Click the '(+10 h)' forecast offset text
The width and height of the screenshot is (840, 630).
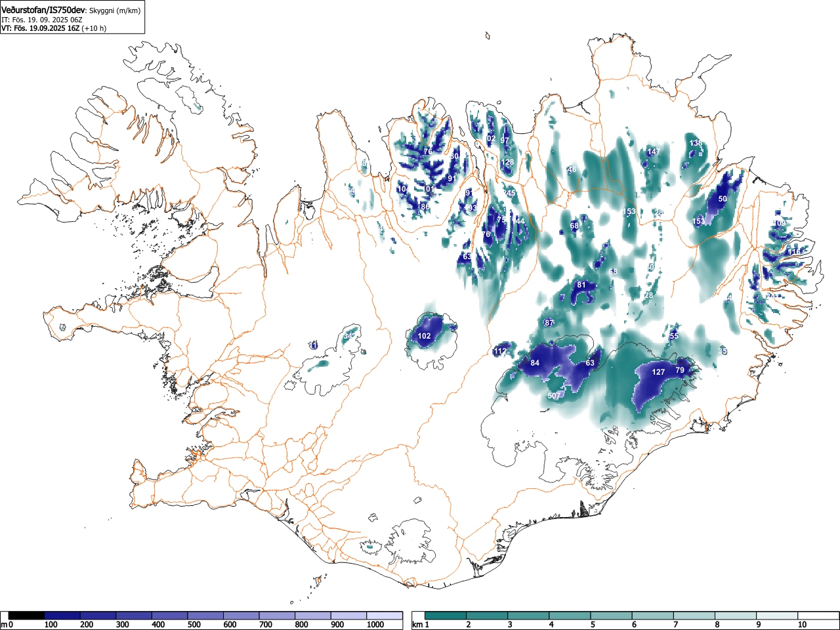(94, 28)
